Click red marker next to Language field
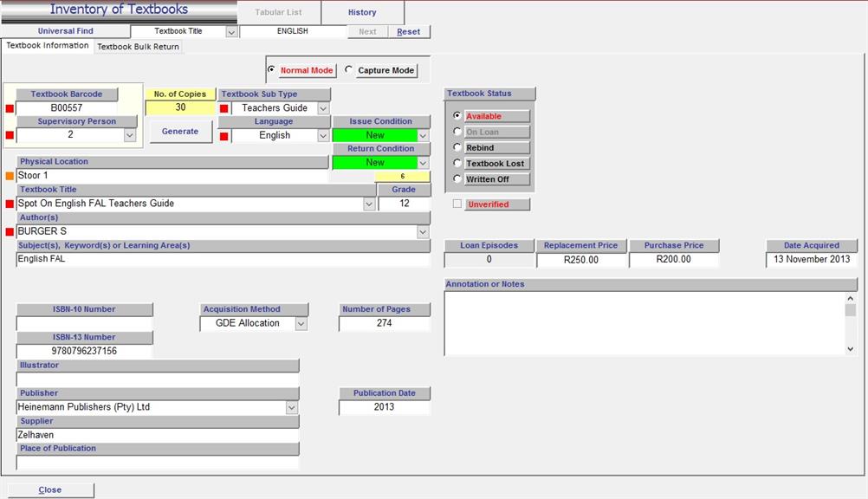Viewport: 868px width, 499px height. [223, 135]
